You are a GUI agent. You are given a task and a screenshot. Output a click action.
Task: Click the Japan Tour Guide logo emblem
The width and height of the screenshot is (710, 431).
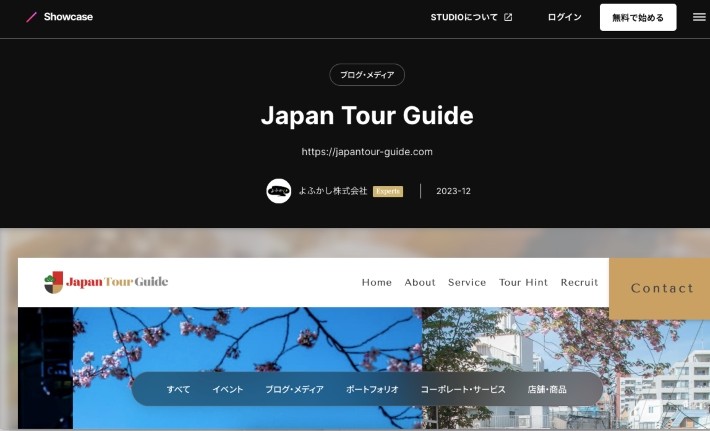coord(53,282)
